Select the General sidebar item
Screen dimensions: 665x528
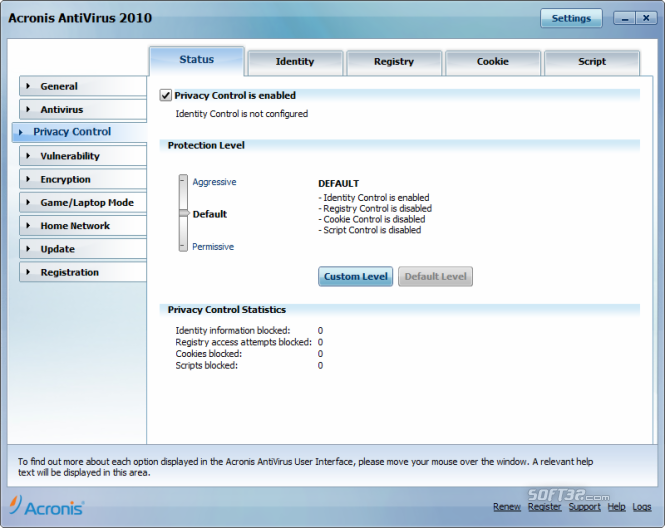coord(83,86)
